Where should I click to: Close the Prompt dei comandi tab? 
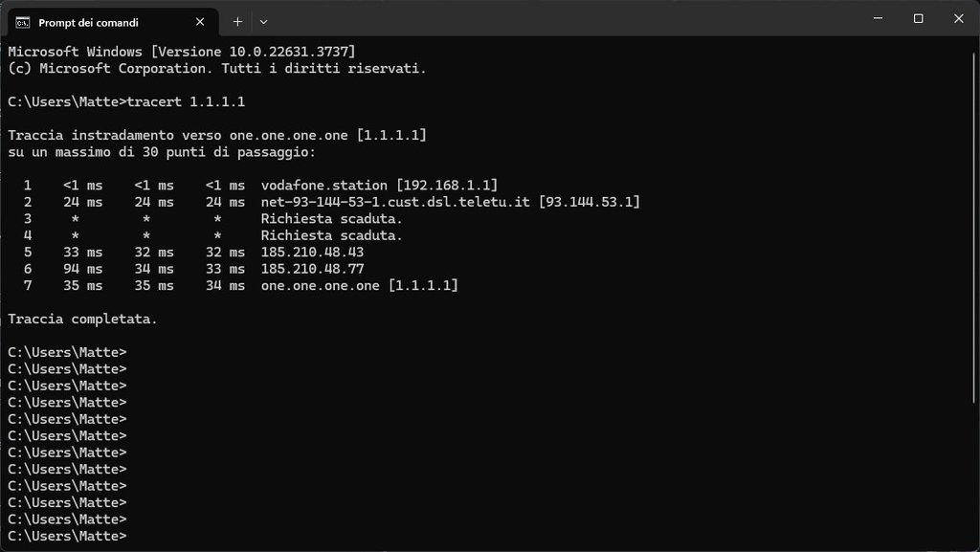pos(200,22)
